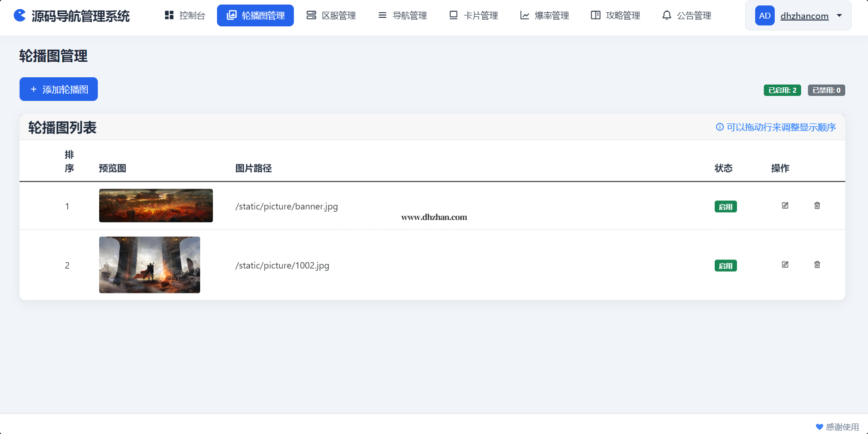Open the banner.jpg preview thumbnail
The image size is (868, 434).
(x=156, y=206)
